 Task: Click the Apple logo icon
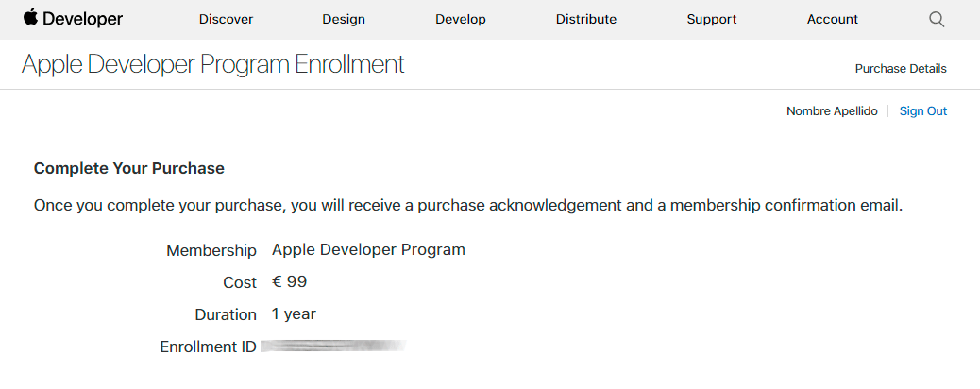coord(30,18)
